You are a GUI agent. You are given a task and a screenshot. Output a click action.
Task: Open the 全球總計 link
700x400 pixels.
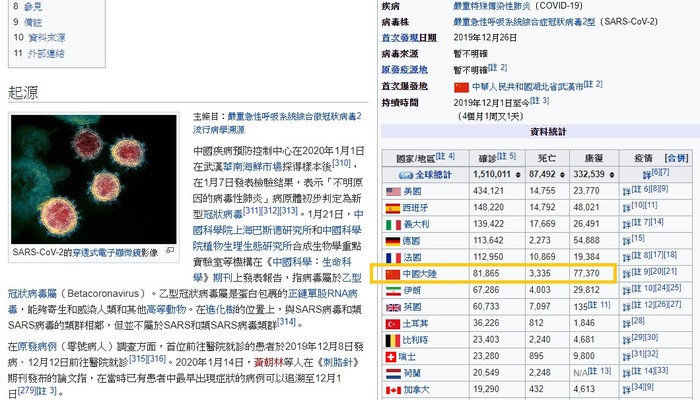tap(433, 175)
